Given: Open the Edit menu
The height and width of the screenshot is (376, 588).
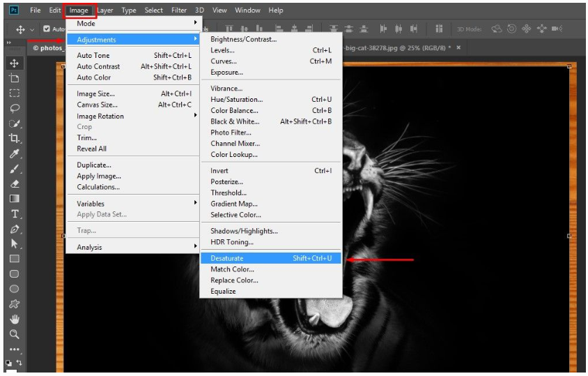Looking at the screenshot, I should (55, 10).
